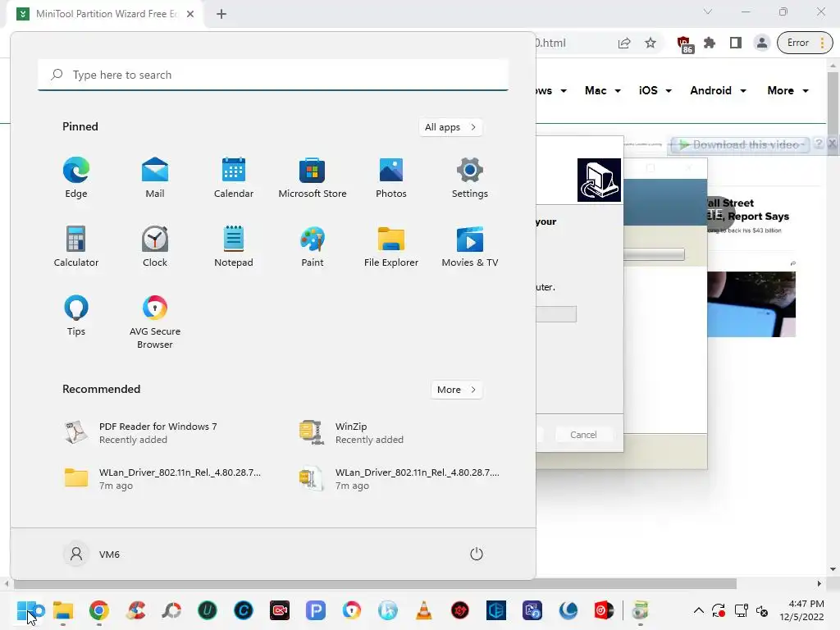Open File Explorer from taskbar
The width and height of the screenshot is (840, 630).
click(x=63, y=610)
